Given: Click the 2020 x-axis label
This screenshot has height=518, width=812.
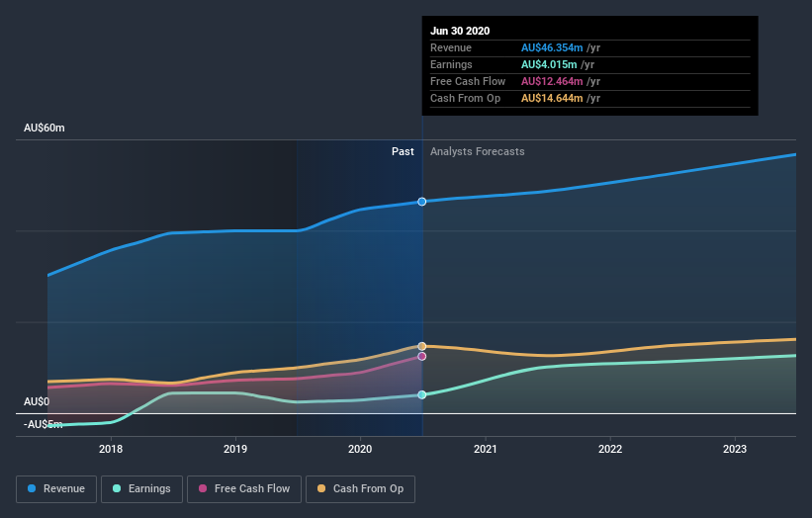Looking at the screenshot, I should [360, 449].
